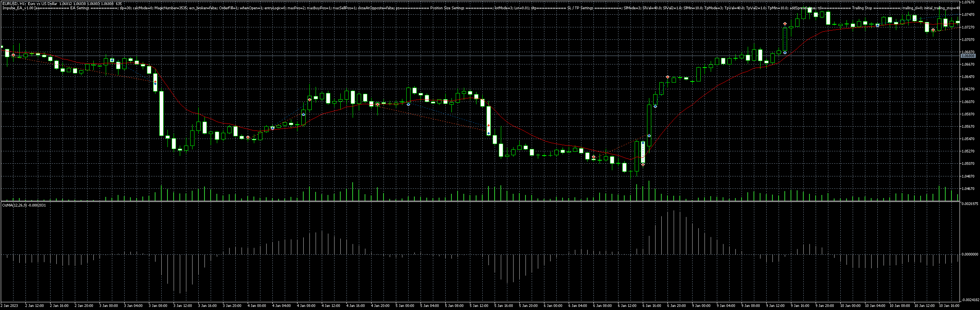Click the 2 Jan 16:00 time label
The image size is (980, 310).
tap(59, 306)
